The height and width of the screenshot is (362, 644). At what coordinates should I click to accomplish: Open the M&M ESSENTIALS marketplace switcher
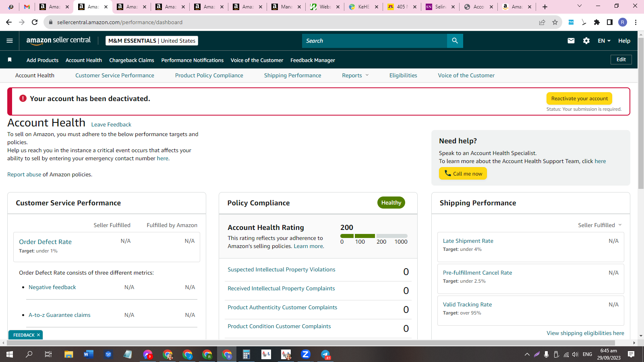pyautogui.click(x=152, y=41)
